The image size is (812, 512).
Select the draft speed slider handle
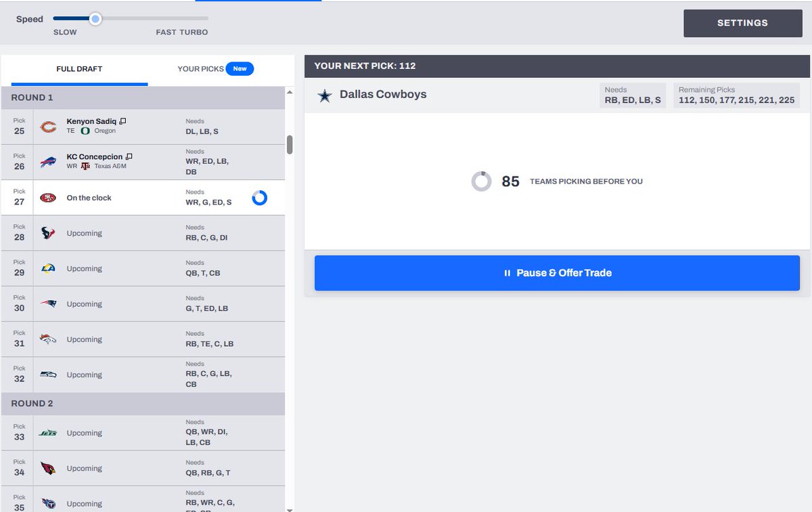pos(95,19)
